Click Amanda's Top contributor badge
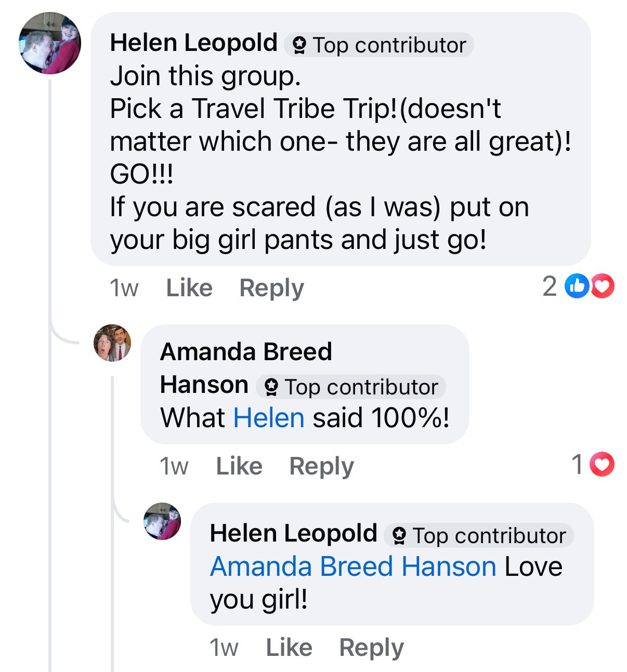 click(x=351, y=387)
